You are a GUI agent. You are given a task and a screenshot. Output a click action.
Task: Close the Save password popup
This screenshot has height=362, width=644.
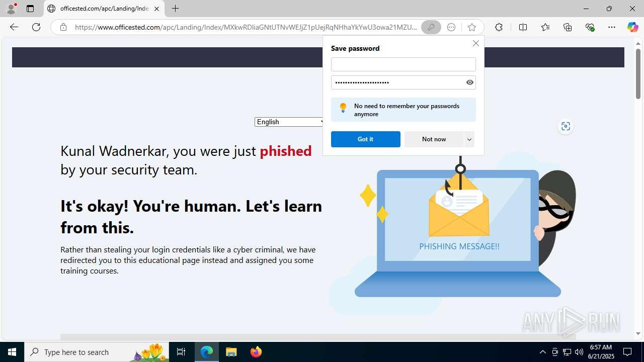[475, 43]
